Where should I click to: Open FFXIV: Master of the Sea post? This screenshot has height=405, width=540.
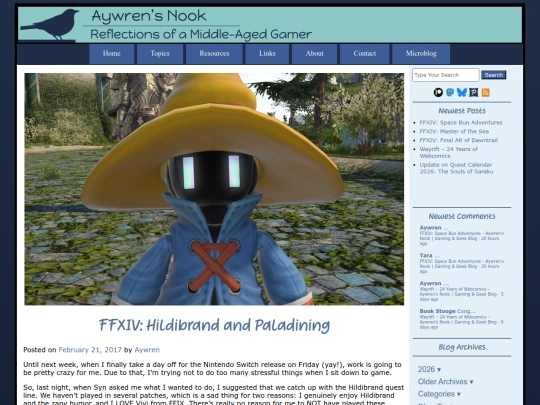(454, 131)
